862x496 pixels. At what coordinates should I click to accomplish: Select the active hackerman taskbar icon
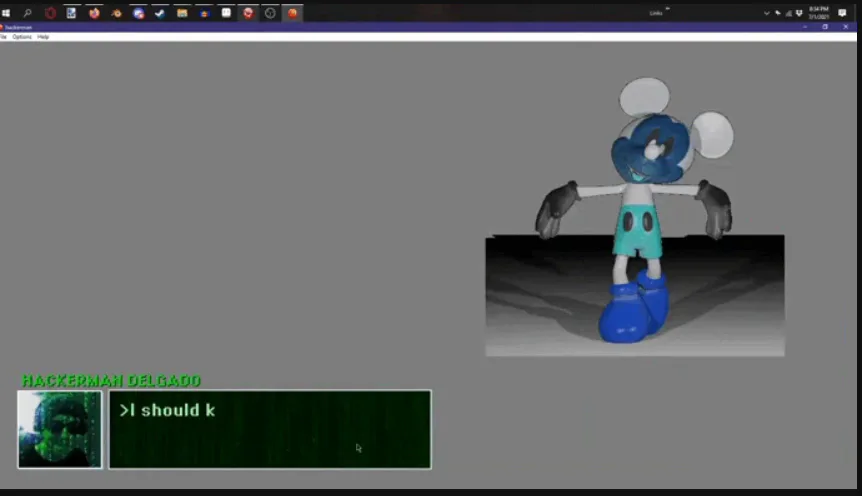click(x=292, y=13)
